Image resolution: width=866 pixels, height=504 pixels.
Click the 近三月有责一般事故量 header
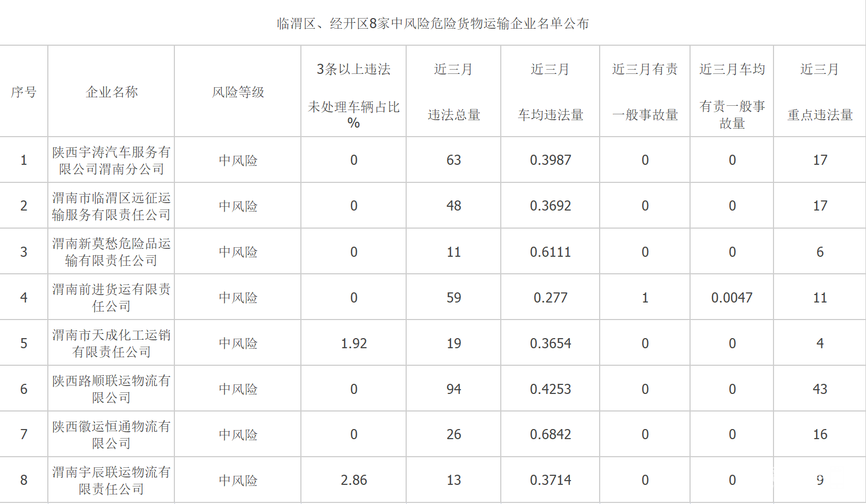click(645, 92)
